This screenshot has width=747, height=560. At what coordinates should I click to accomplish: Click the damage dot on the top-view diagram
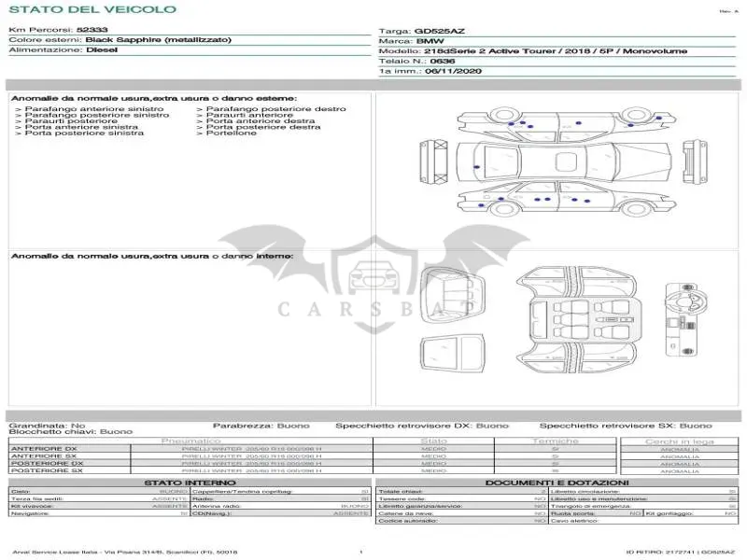click(x=476, y=167)
